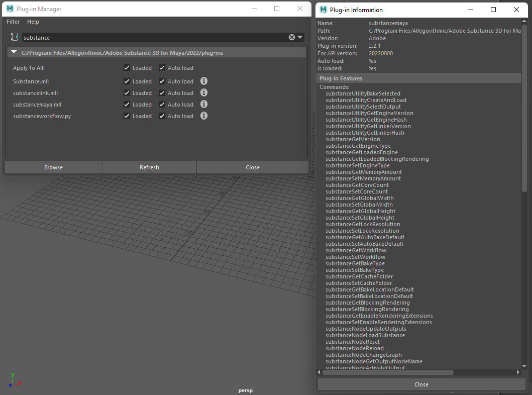Disable Auto load for substanceworkflow.py

tap(162, 116)
